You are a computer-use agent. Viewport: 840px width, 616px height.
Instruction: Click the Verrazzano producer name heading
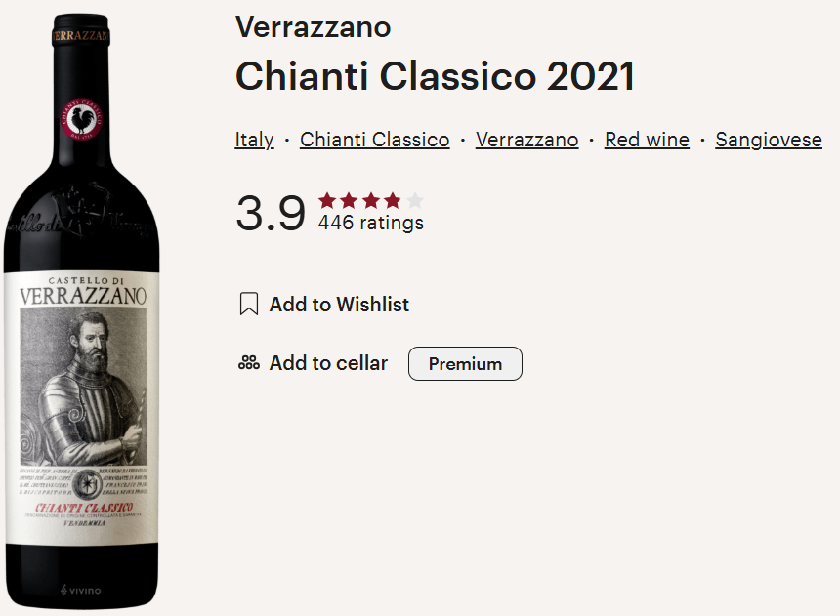(314, 26)
